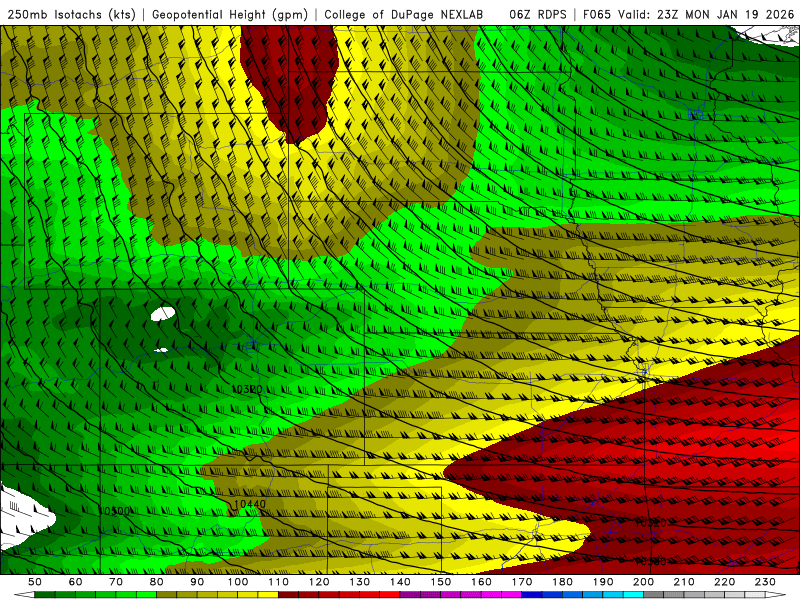Select the dark gray legend swatch after 200
800x600 pixels.
tap(654, 594)
